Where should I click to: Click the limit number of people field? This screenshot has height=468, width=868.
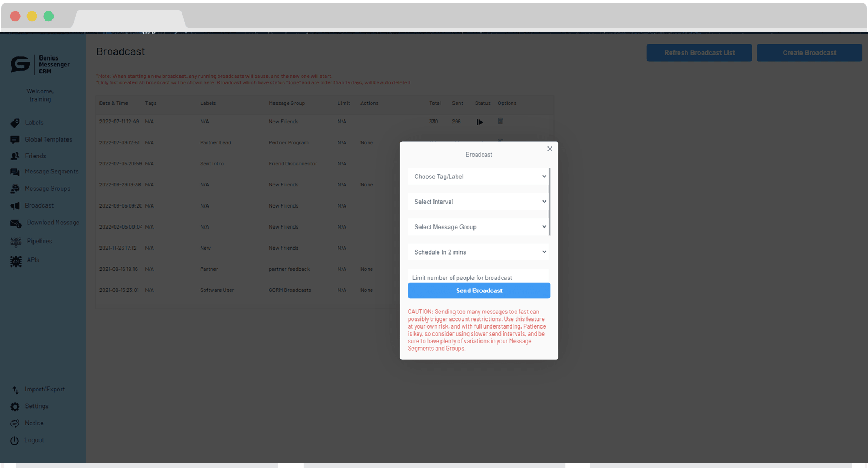[x=478, y=277]
